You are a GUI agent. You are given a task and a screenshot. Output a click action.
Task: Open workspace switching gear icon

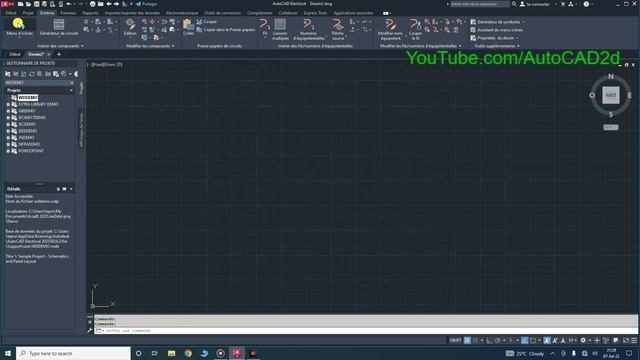(583, 340)
